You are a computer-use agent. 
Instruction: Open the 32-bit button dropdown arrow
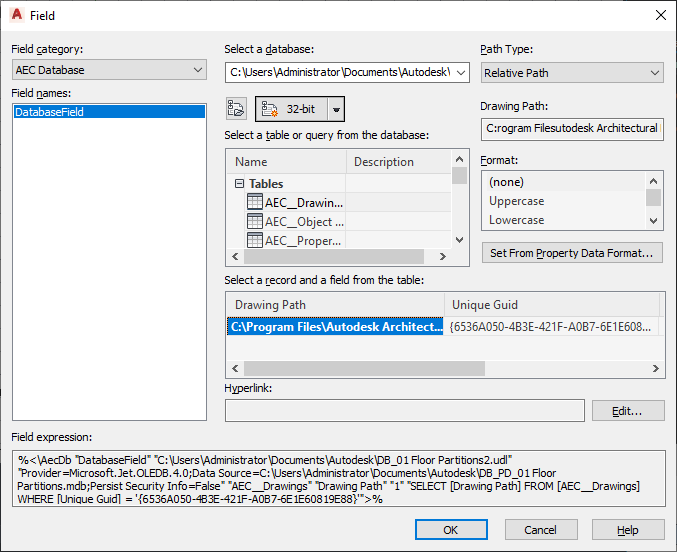pyautogui.click(x=336, y=109)
